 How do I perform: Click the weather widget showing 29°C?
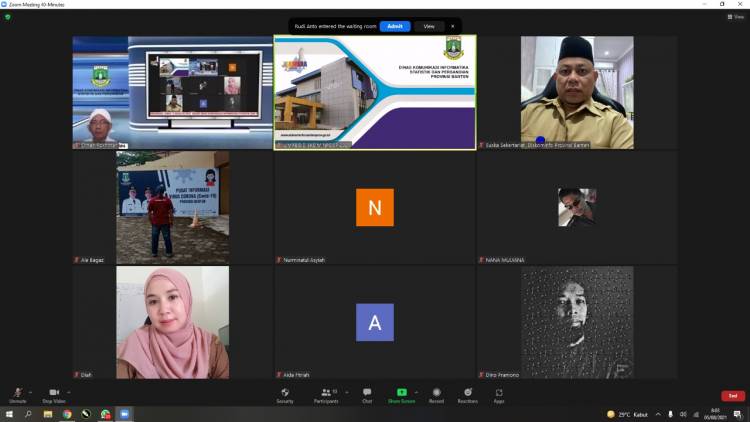627,414
